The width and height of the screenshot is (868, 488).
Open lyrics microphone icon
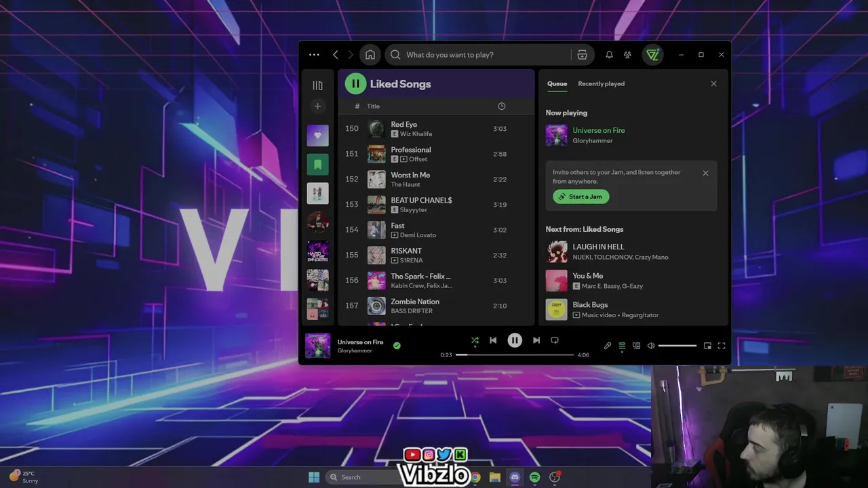[x=608, y=346]
